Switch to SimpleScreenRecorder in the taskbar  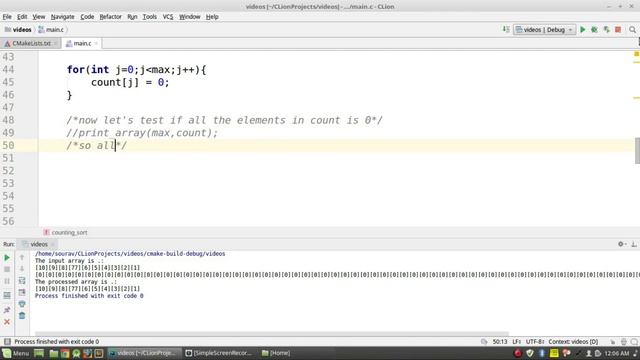(219, 353)
